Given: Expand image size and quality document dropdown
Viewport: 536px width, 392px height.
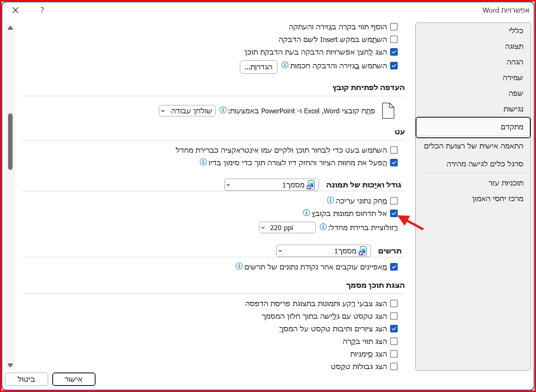Looking at the screenshot, I should pos(271,185).
